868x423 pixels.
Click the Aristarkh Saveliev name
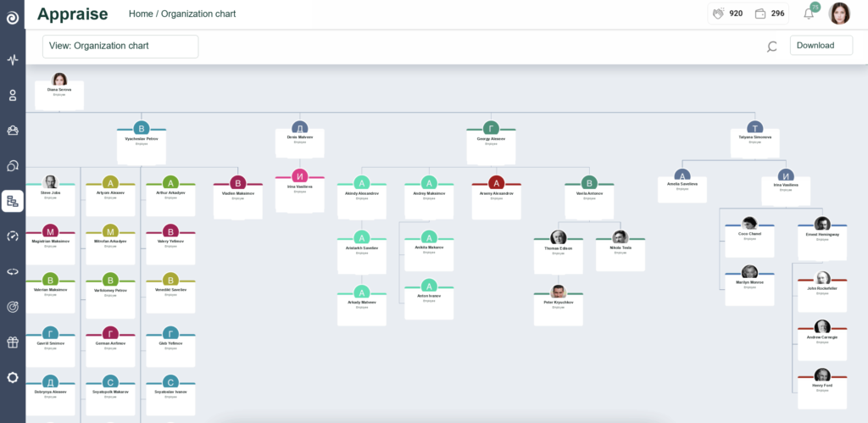pos(362,248)
